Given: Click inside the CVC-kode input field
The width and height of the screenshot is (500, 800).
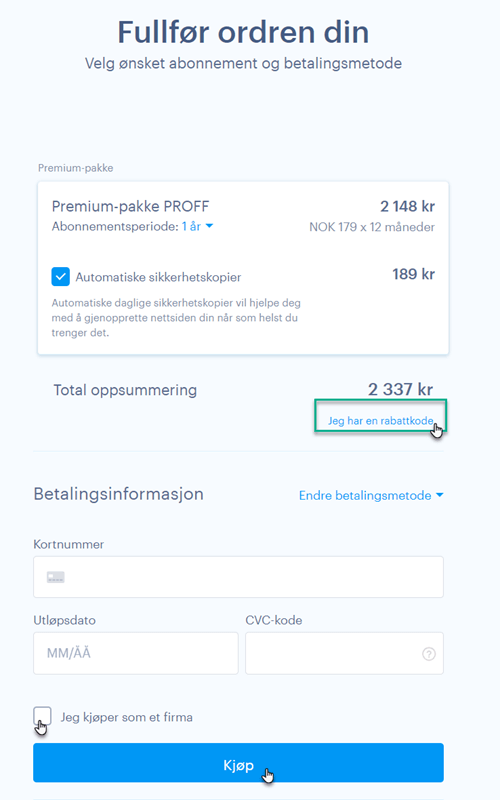Looking at the screenshot, I should tap(344, 653).
